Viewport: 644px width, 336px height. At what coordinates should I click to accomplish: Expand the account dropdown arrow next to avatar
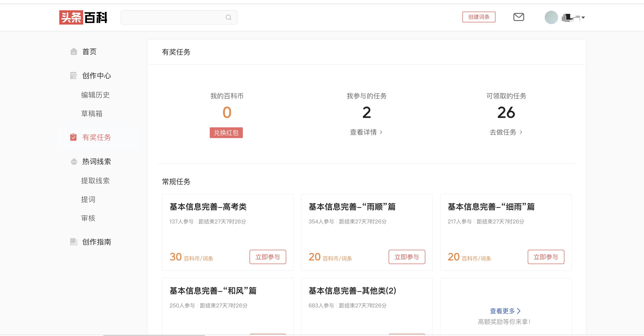click(x=583, y=18)
